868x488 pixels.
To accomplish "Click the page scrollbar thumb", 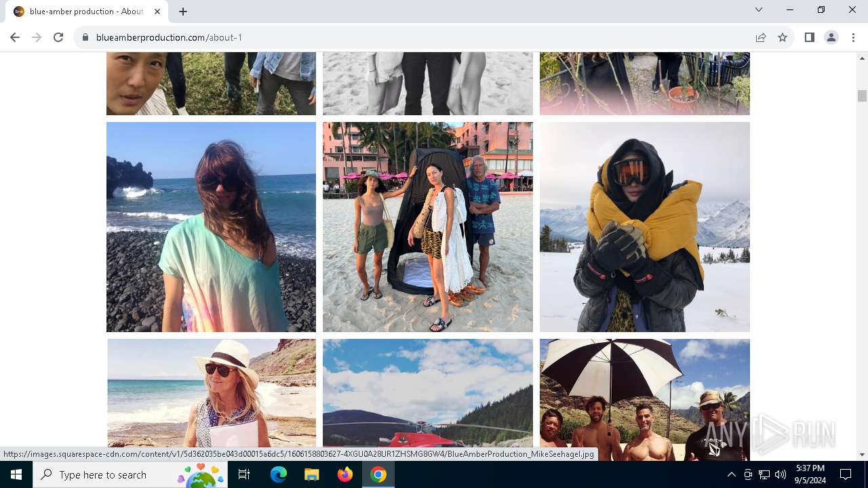I will (862, 96).
